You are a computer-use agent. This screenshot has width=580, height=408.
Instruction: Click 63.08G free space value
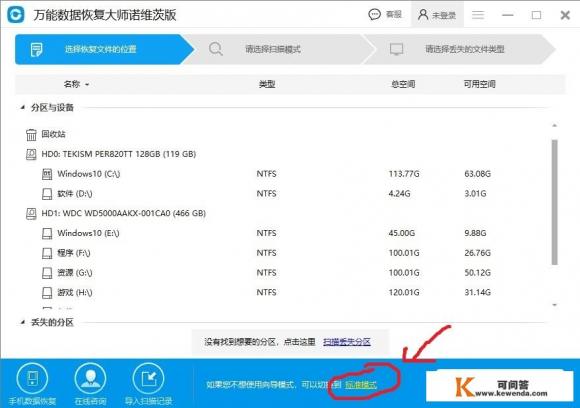point(478,174)
